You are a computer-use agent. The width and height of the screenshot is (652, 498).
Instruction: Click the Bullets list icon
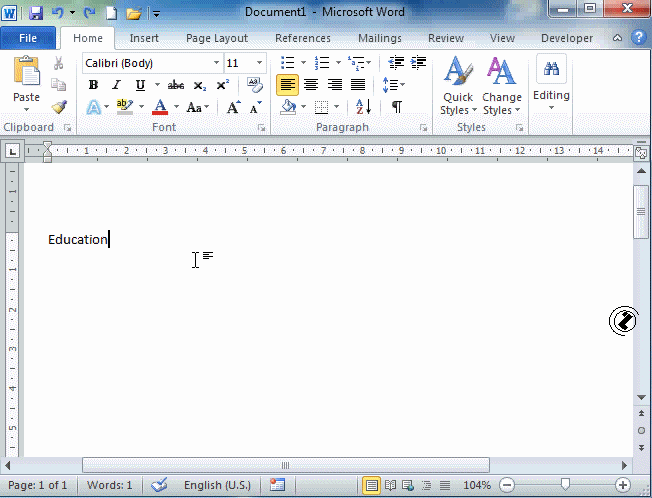(x=287, y=63)
